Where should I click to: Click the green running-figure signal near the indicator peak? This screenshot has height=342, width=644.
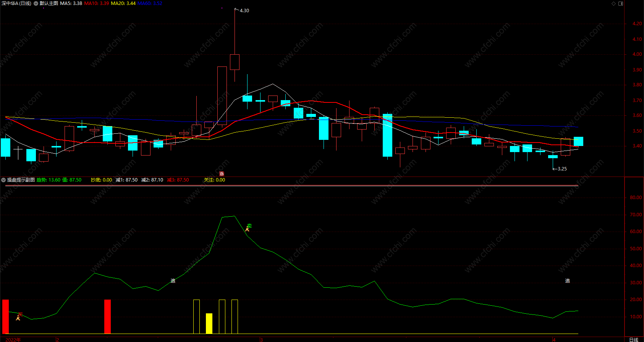point(248,228)
